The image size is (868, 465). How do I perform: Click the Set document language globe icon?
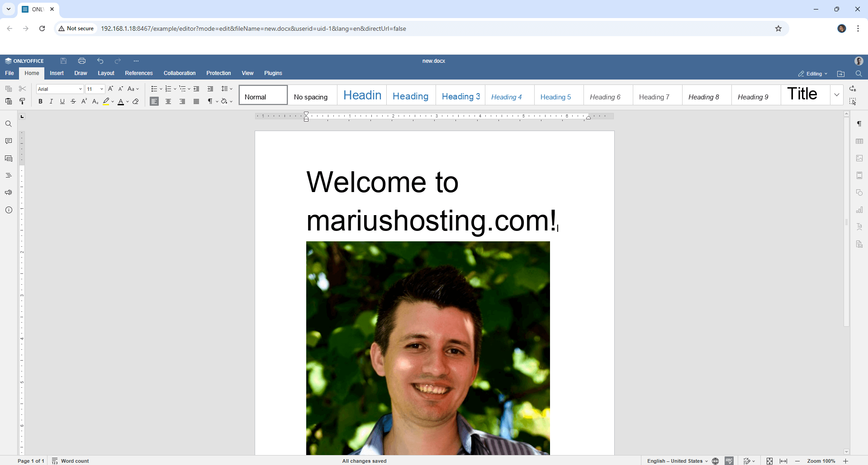[x=716, y=461]
